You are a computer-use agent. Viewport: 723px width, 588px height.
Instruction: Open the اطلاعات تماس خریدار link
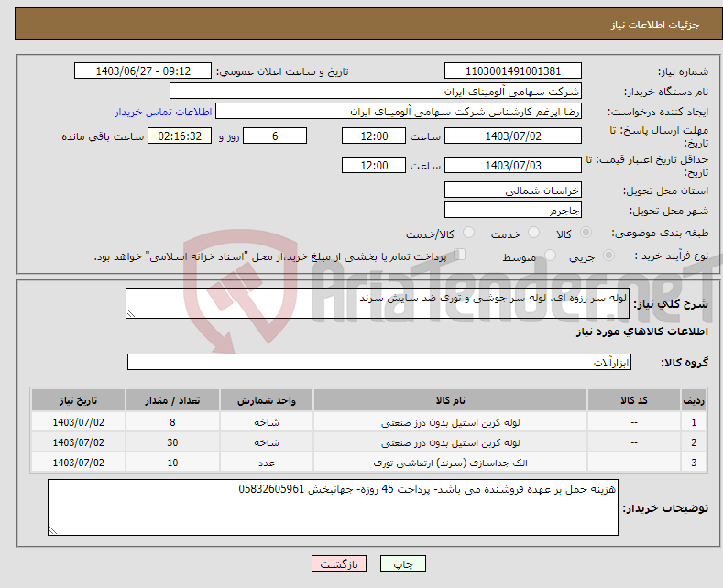pyautogui.click(x=163, y=112)
